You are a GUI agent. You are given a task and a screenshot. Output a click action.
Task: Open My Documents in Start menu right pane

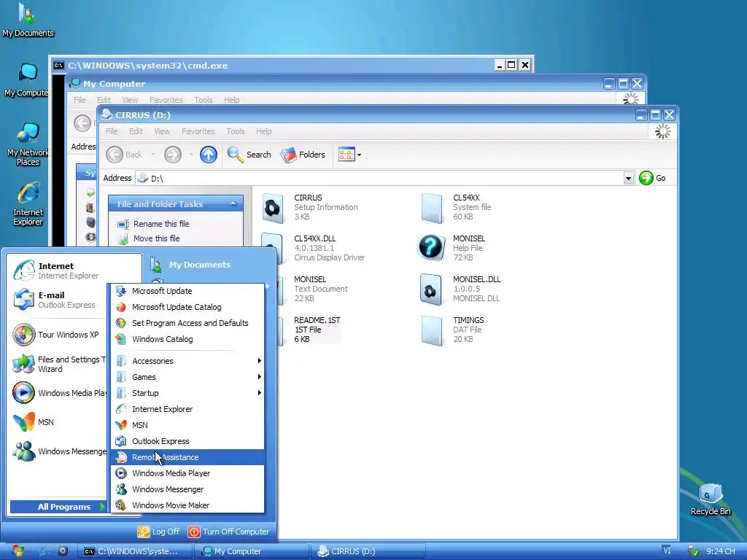point(190,265)
